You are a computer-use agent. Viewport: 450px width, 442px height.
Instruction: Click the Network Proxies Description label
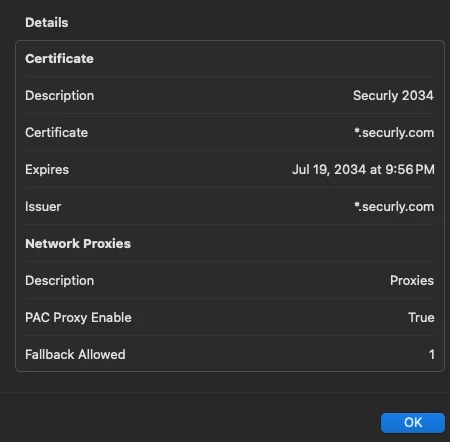pos(60,281)
